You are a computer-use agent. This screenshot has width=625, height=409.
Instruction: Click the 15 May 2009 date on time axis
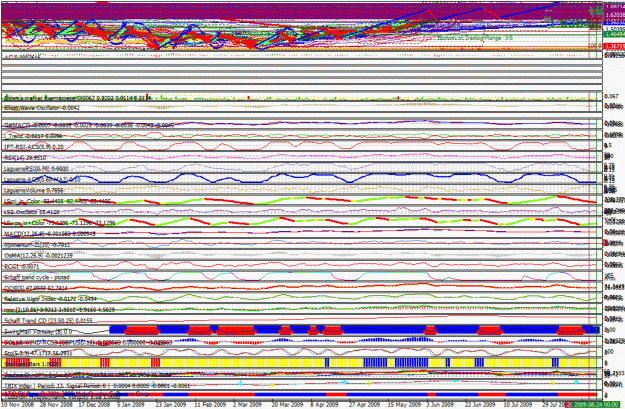point(403,405)
